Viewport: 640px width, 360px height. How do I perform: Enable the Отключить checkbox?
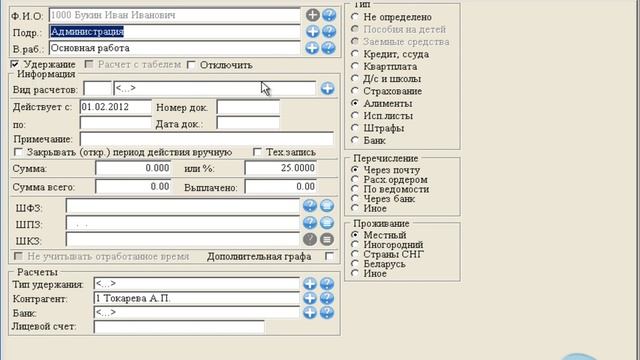pos(191,64)
